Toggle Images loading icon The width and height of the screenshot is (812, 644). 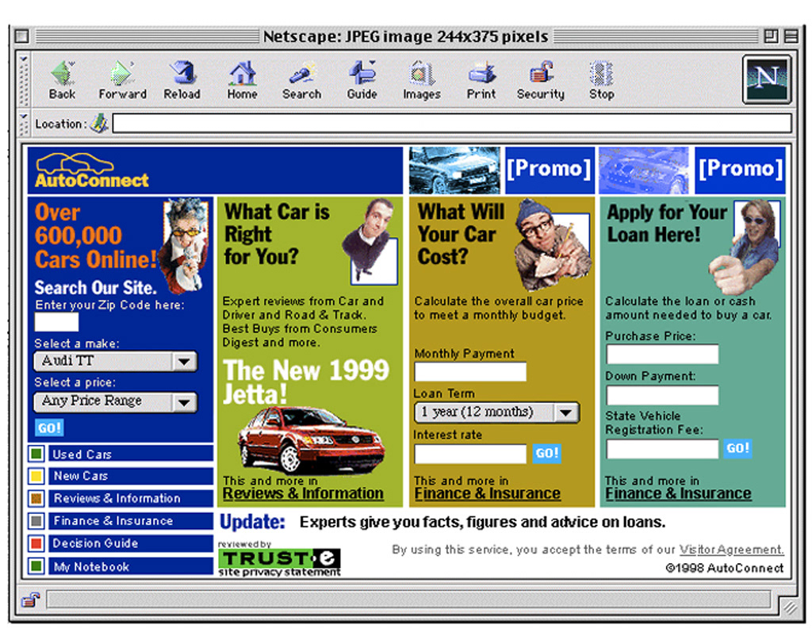pos(421,74)
